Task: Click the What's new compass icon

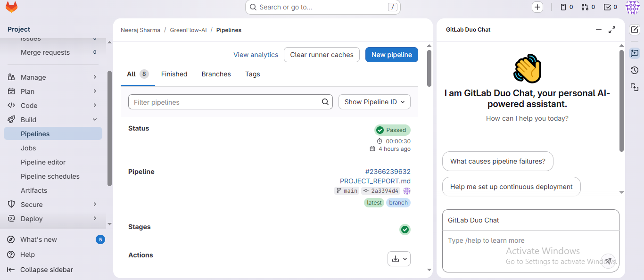Action: point(11,239)
